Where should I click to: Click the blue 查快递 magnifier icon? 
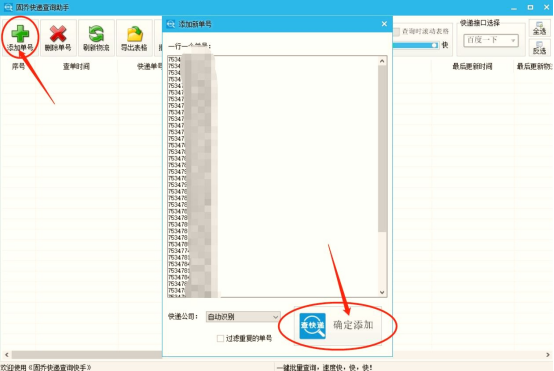click(x=312, y=326)
